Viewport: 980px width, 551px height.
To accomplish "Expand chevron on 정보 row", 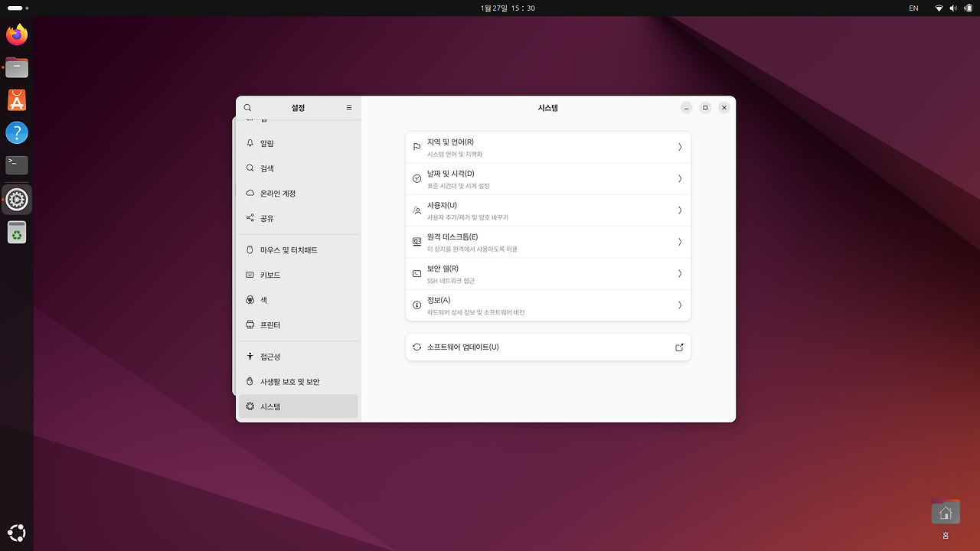I will click(x=680, y=305).
